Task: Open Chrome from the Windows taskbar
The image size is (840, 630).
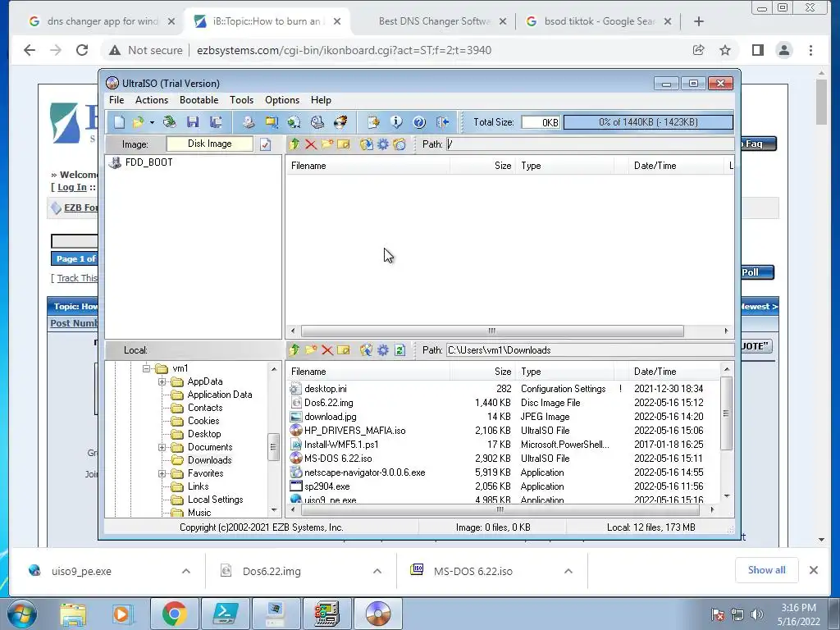Action: (x=174, y=614)
